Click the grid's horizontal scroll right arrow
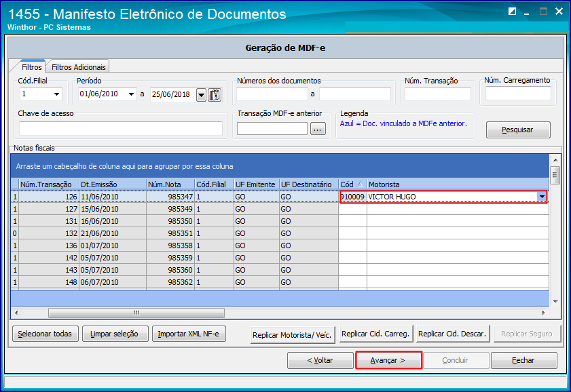 [x=543, y=313]
